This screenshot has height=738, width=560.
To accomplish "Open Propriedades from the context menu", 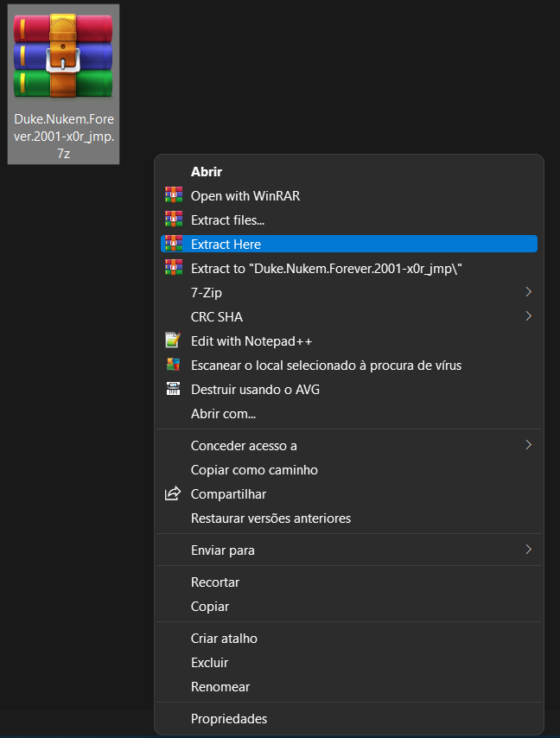I will (x=229, y=719).
